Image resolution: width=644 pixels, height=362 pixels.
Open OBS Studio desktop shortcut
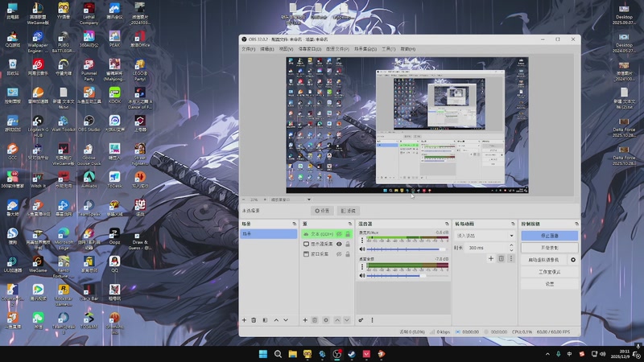click(89, 123)
